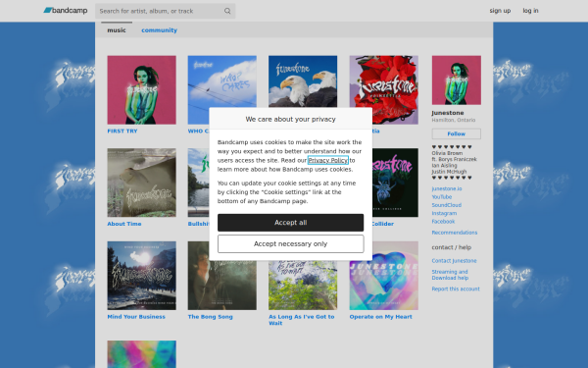Open the SoundCloud link
This screenshot has width=588, height=368.
point(446,205)
